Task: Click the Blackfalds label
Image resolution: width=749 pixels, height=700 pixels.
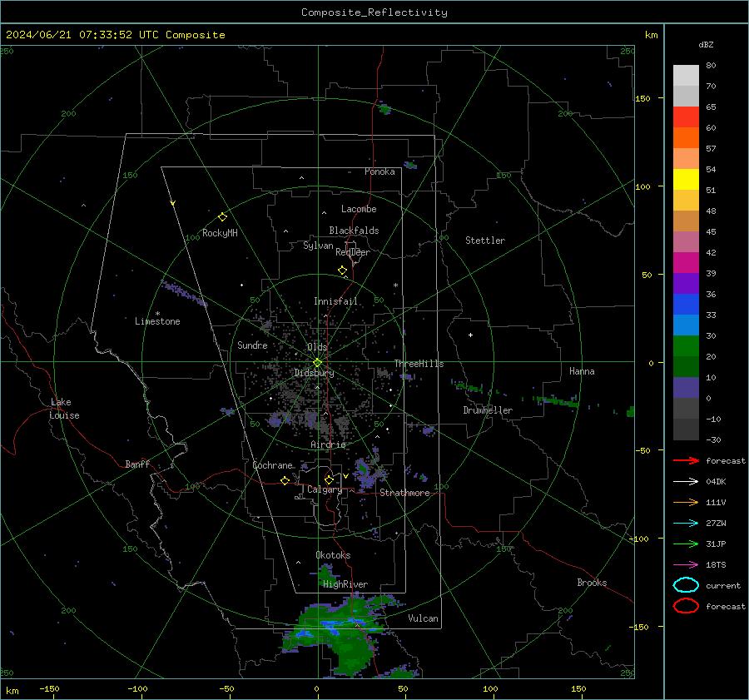Action: pyautogui.click(x=354, y=231)
